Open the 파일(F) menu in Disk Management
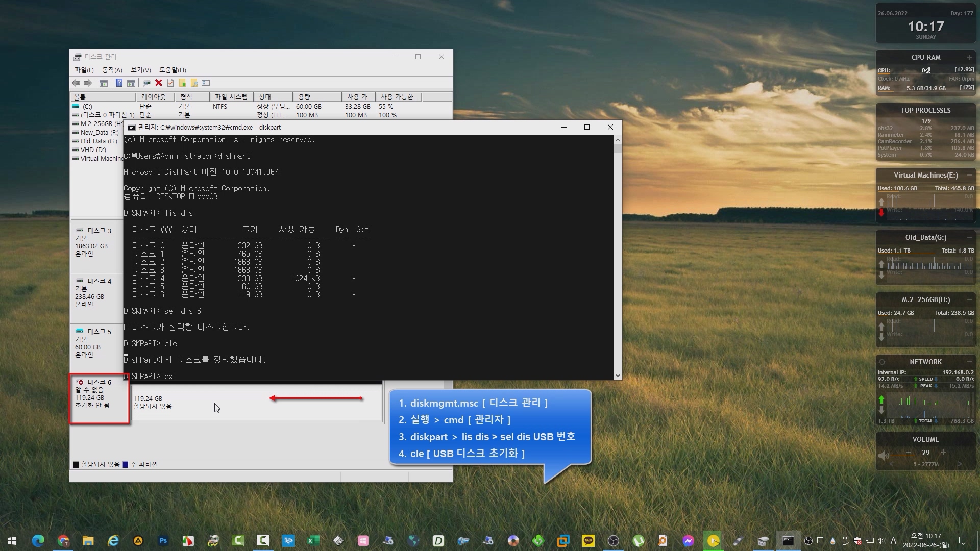This screenshot has height=551, width=980. click(84, 70)
